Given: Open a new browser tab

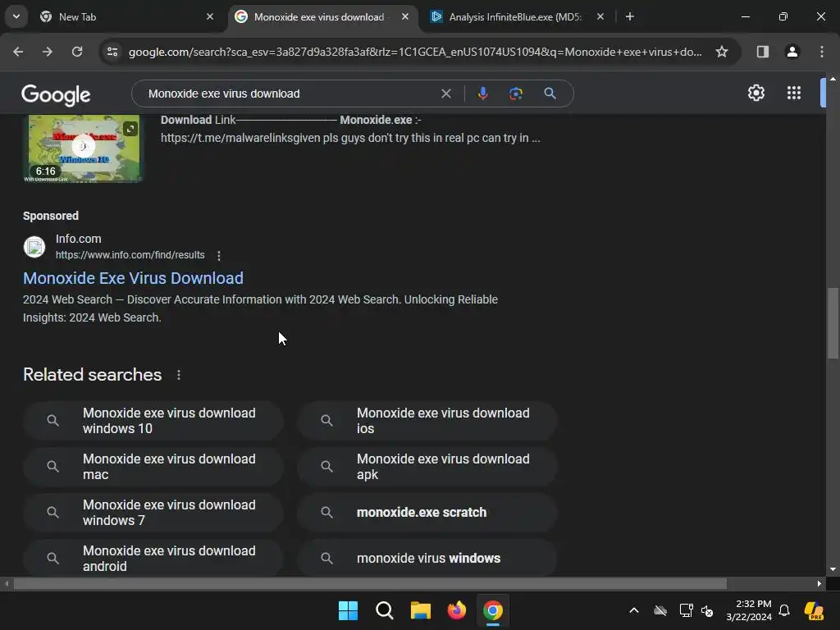Looking at the screenshot, I should click(x=630, y=17).
